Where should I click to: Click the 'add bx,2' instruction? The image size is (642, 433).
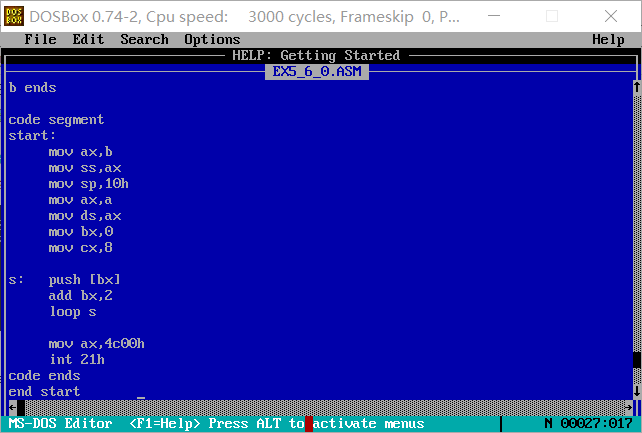tap(80, 295)
